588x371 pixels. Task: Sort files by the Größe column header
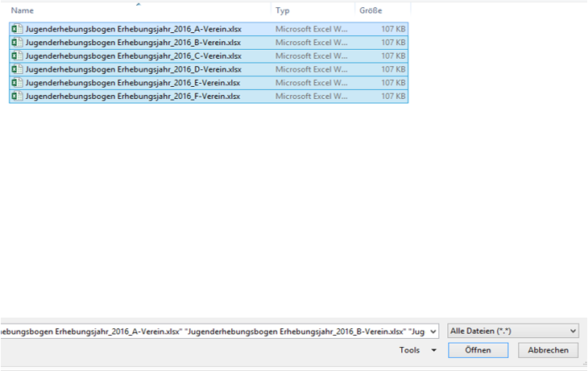click(371, 11)
